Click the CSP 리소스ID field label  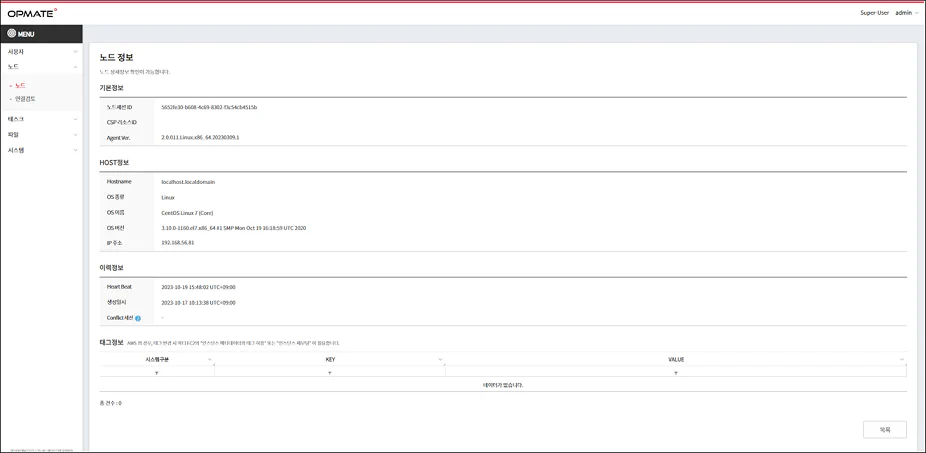coord(122,122)
